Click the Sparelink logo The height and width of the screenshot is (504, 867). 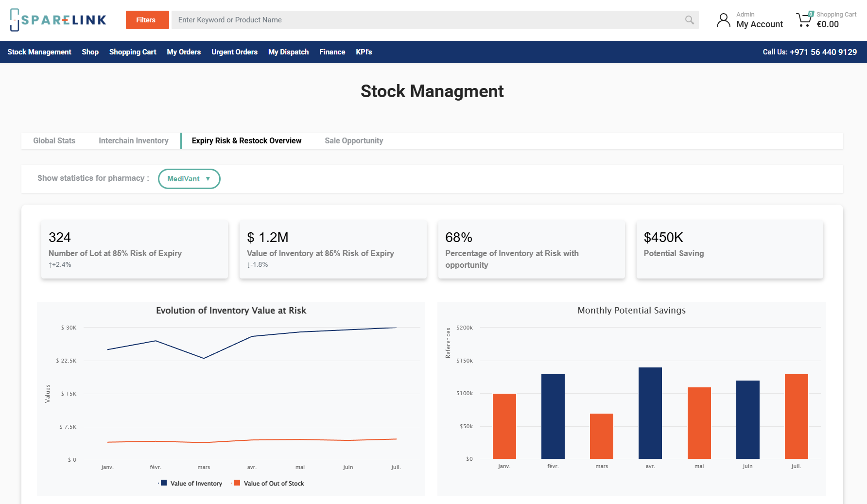tap(58, 20)
